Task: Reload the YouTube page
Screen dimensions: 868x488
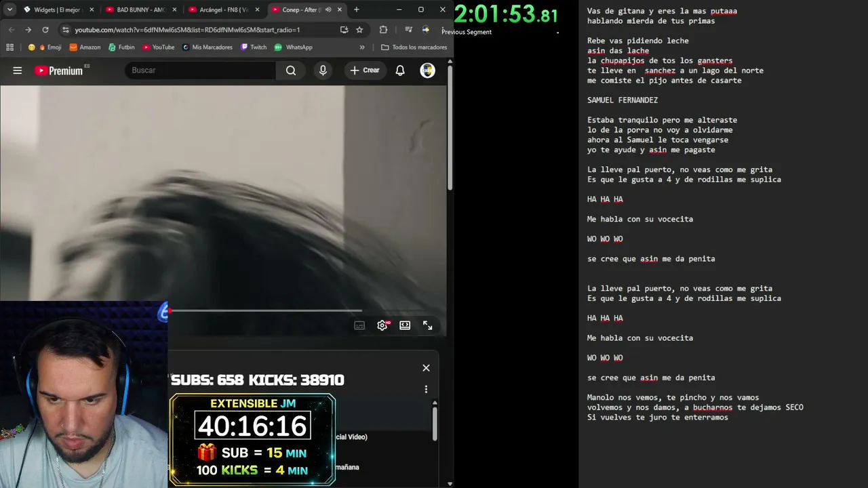Action: pos(45,30)
